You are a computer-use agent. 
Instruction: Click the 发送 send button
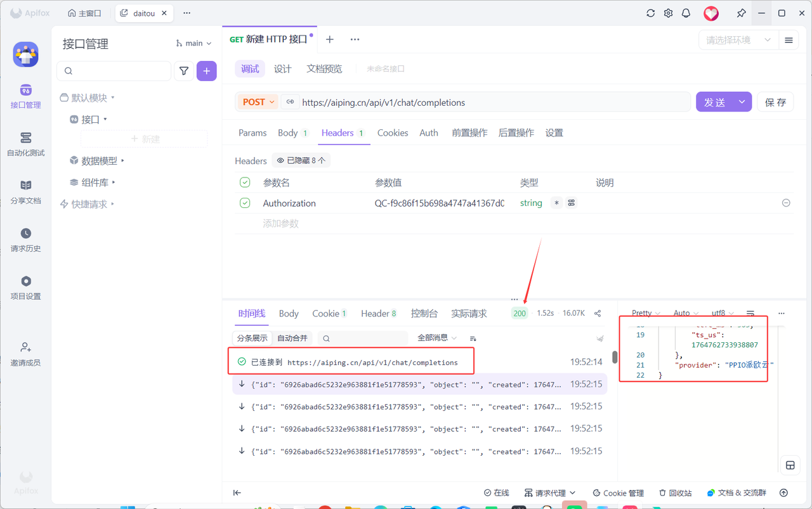[x=714, y=102]
